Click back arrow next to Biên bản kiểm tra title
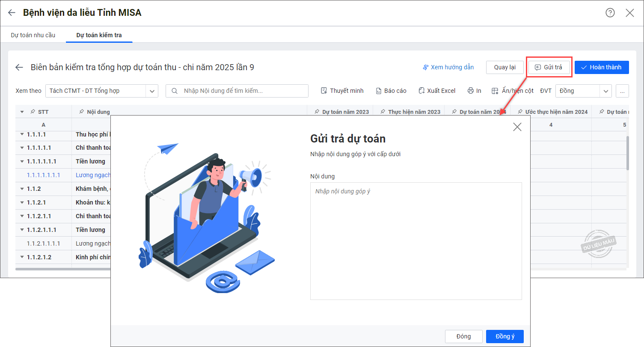 click(x=19, y=67)
